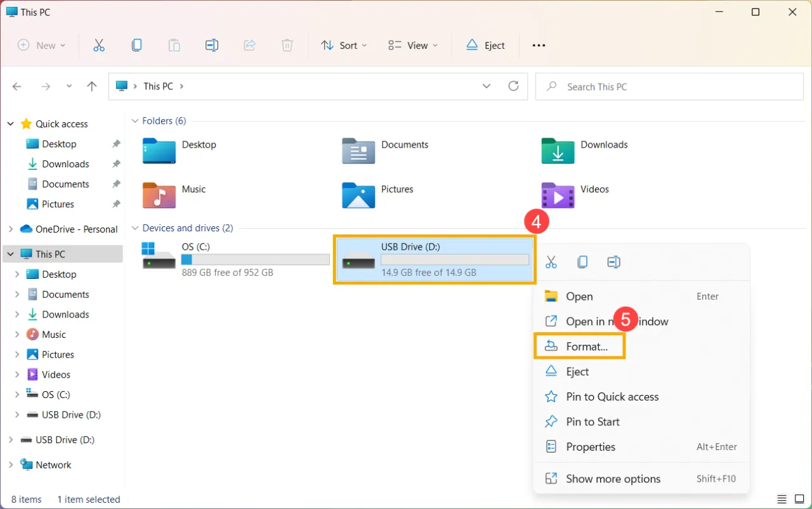Click the OS (C:) storage usage bar
The image size is (812, 509).
tap(254, 259)
